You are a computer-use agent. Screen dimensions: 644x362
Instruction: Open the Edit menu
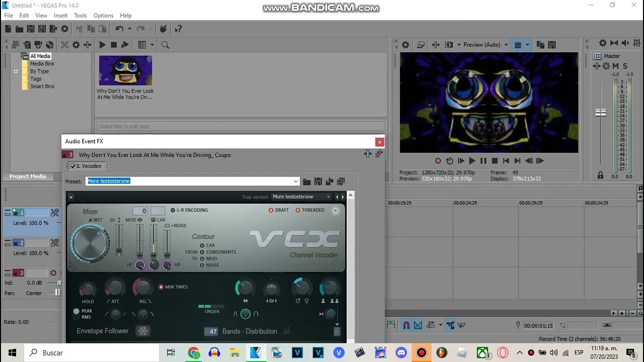(24, 16)
